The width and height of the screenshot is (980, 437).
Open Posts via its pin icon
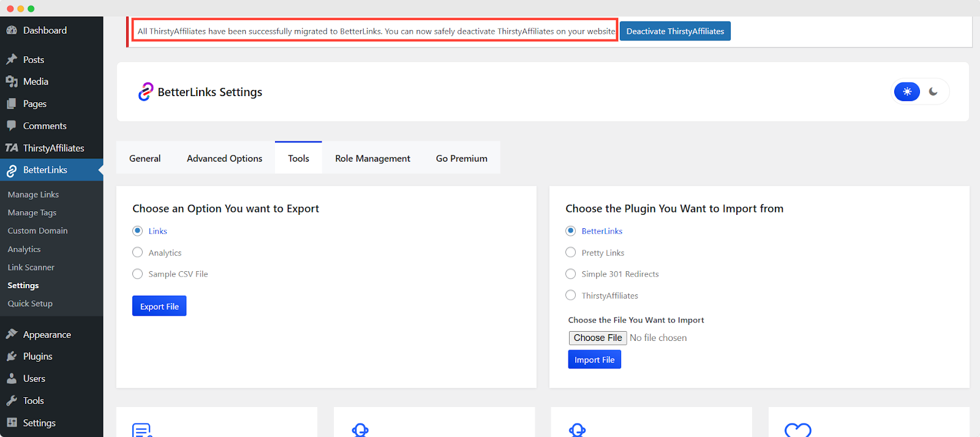click(x=12, y=59)
